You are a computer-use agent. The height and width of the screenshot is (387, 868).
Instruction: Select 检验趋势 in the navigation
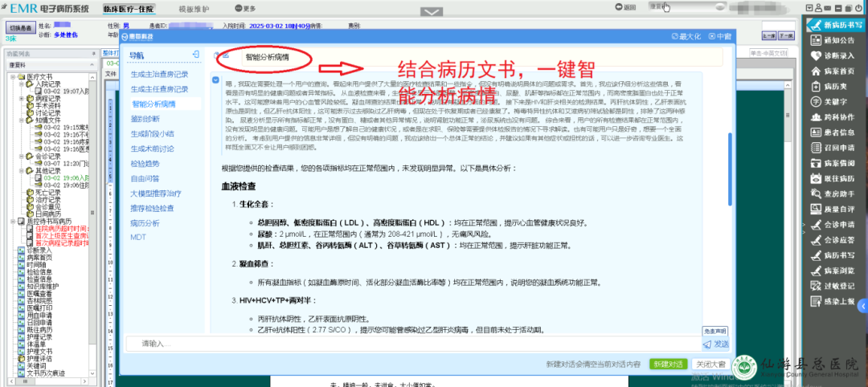tap(145, 164)
